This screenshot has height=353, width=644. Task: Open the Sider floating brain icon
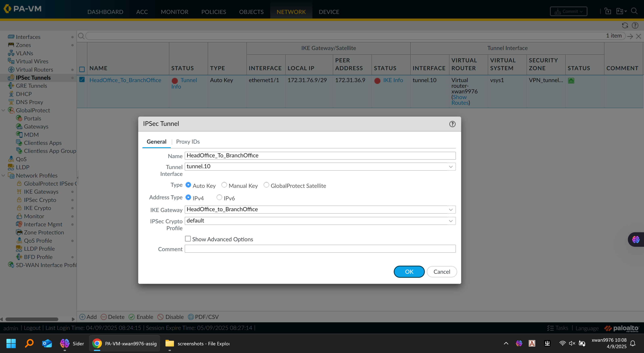(636, 239)
